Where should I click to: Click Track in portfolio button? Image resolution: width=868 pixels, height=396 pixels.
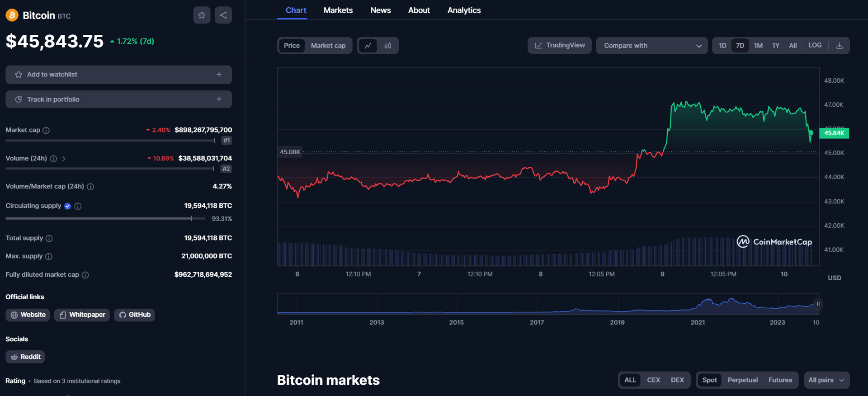[x=118, y=99]
